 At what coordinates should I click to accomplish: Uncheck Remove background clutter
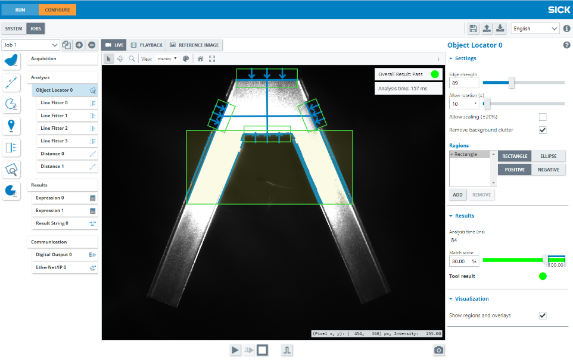pos(543,130)
